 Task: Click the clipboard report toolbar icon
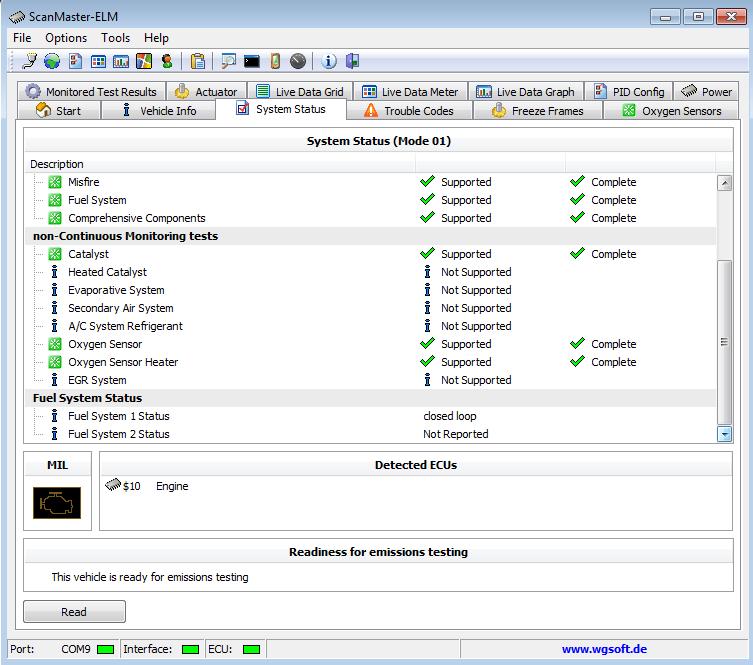(x=198, y=61)
